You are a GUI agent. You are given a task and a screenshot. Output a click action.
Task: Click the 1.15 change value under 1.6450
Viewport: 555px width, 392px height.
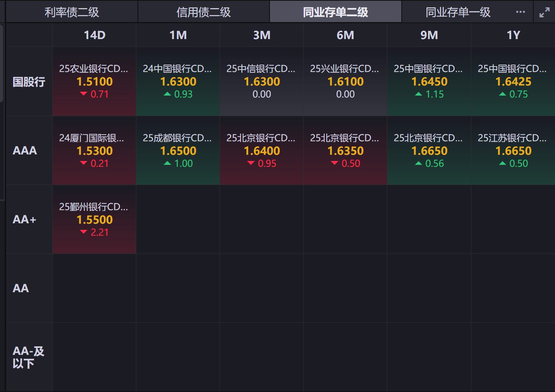435,94
